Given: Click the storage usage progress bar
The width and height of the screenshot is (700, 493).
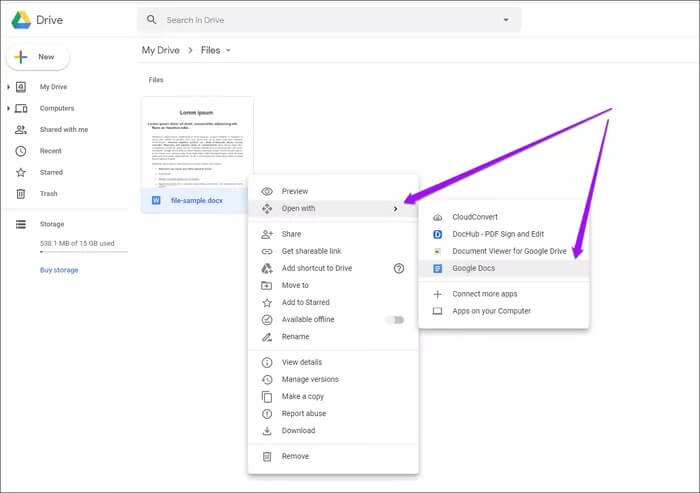Looking at the screenshot, I should tap(69, 252).
